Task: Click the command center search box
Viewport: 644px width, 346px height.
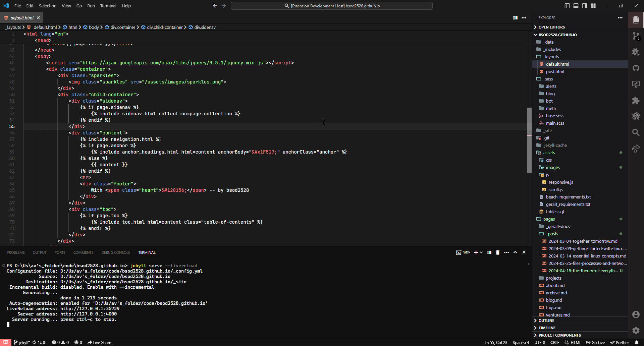Action: 332,6
